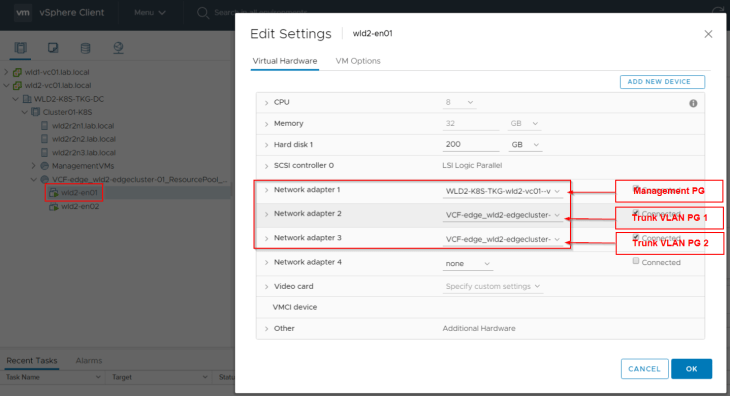This screenshot has width=730, height=396.
Task: Open the Networking view icon
Action: click(x=118, y=48)
